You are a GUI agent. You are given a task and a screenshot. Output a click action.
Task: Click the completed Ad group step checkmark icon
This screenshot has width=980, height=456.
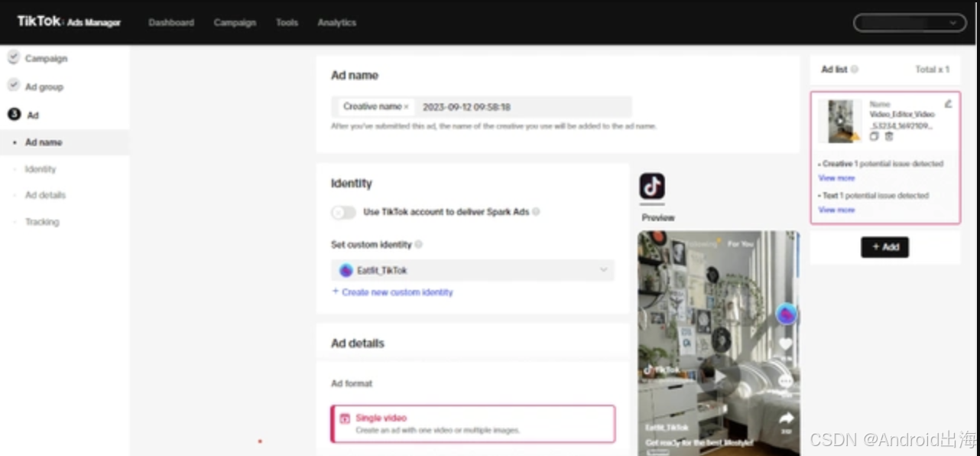13,86
